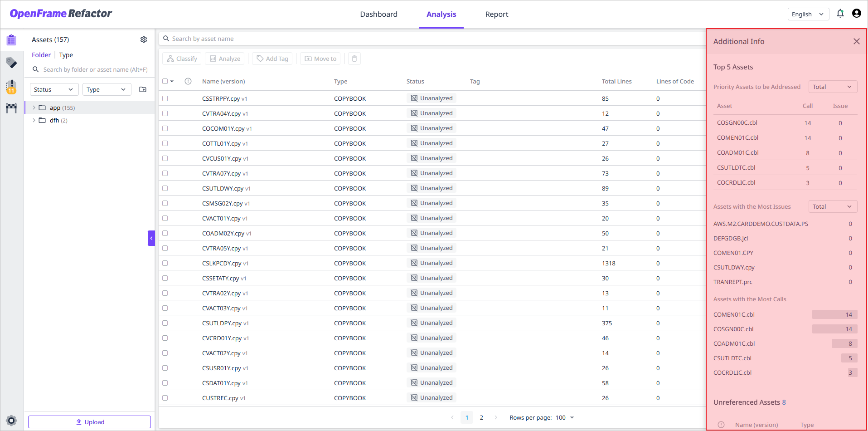Open the Rows per page dropdown
This screenshot has width=868, height=431.
[x=565, y=417]
